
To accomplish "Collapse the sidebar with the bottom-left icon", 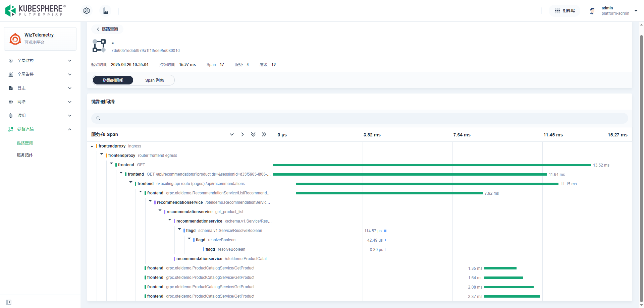I will (9, 302).
